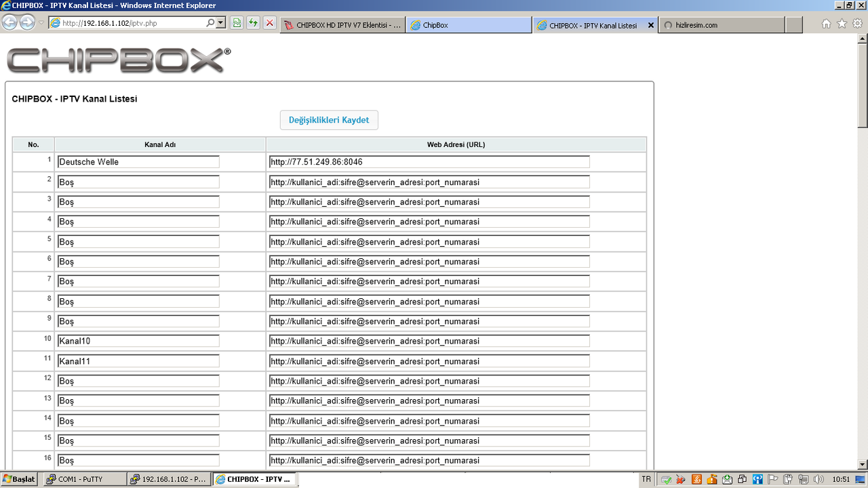This screenshot has width=868, height=488.
Task: Click the Kanal11 name field
Action: tap(138, 361)
